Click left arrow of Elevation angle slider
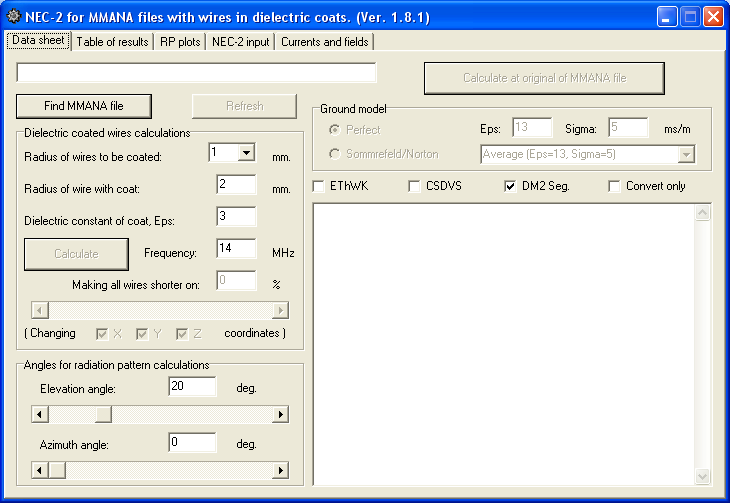 pyautogui.click(x=40, y=415)
